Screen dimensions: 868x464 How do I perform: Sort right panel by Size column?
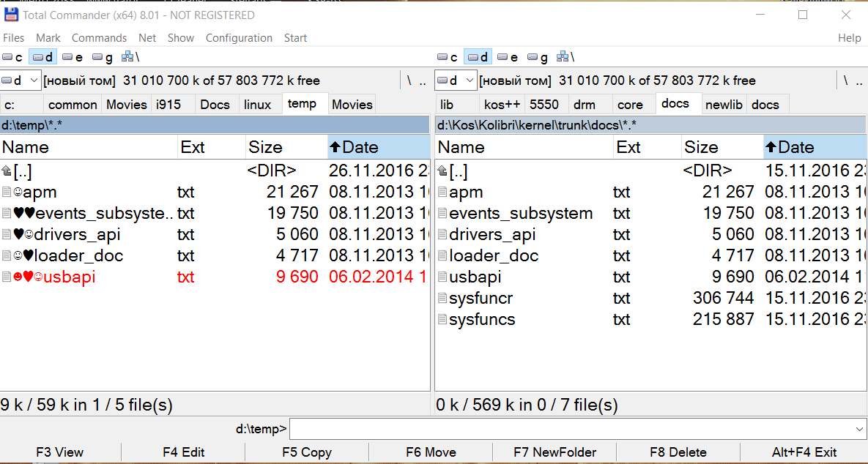[701, 147]
